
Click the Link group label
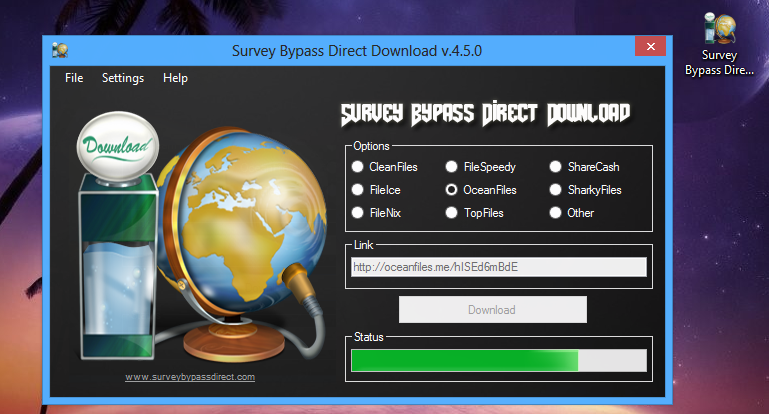[363, 245]
